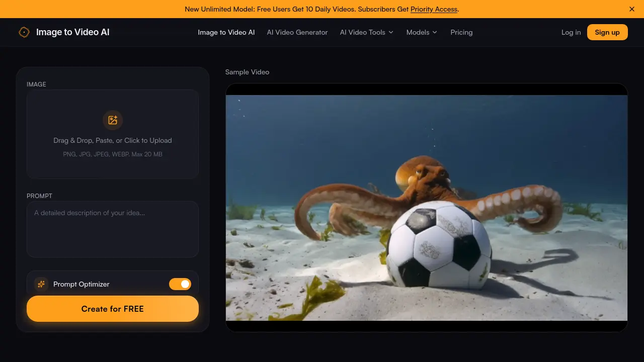Click the IMAGE section label

[x=36, y=84]
